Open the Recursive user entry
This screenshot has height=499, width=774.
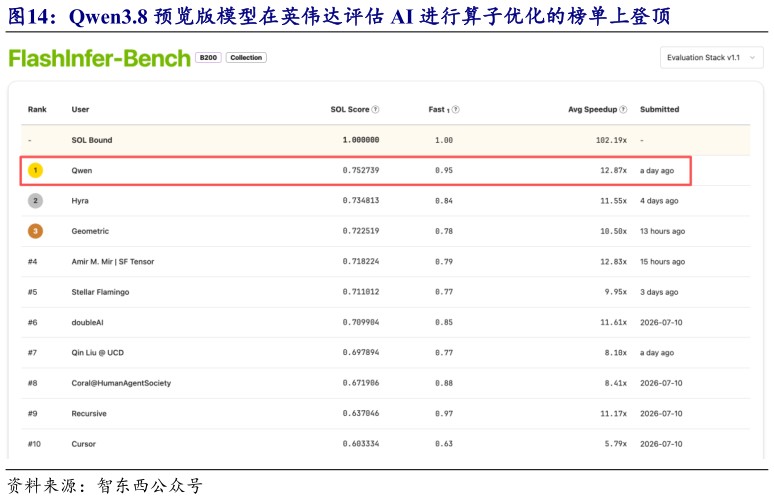(x=89, y=414)
